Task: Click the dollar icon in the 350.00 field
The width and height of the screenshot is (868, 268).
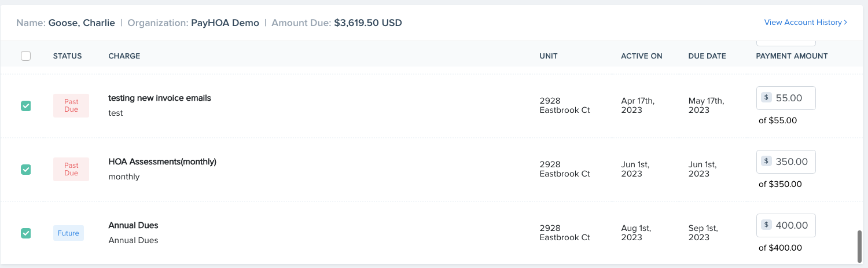Action: tap(766, 161)
